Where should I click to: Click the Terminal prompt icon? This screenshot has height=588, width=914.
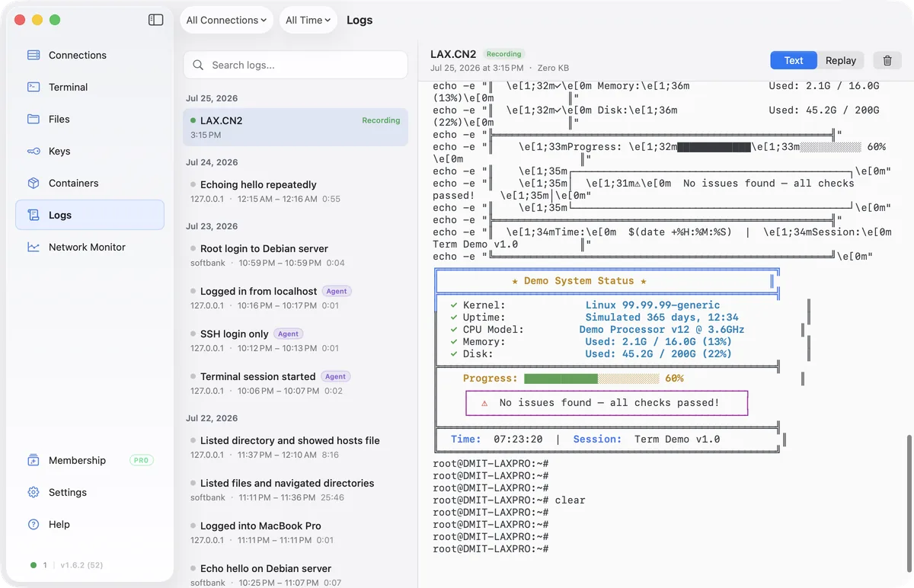[34, 87]
